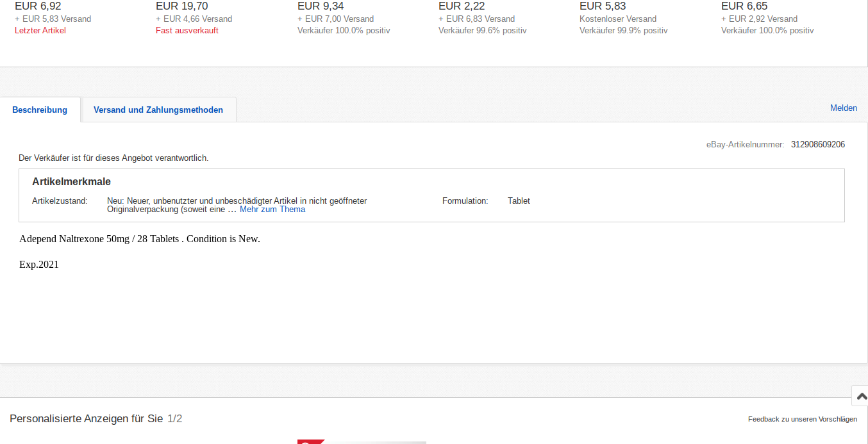The image size is (868, 444).
Task: Click the Adepend Naltrexone description text
Action: tap(139, 239)
